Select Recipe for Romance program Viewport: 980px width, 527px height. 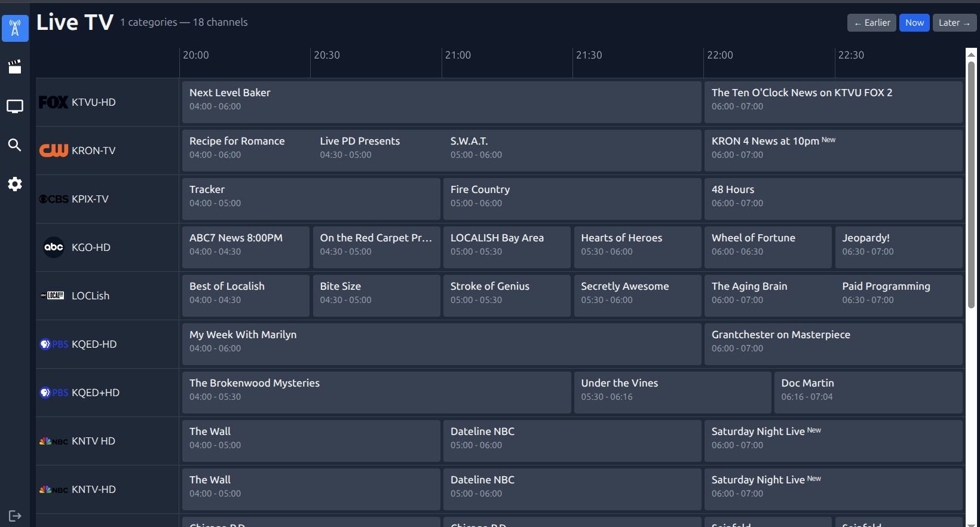pyautogui.click(x=246, y=151)
